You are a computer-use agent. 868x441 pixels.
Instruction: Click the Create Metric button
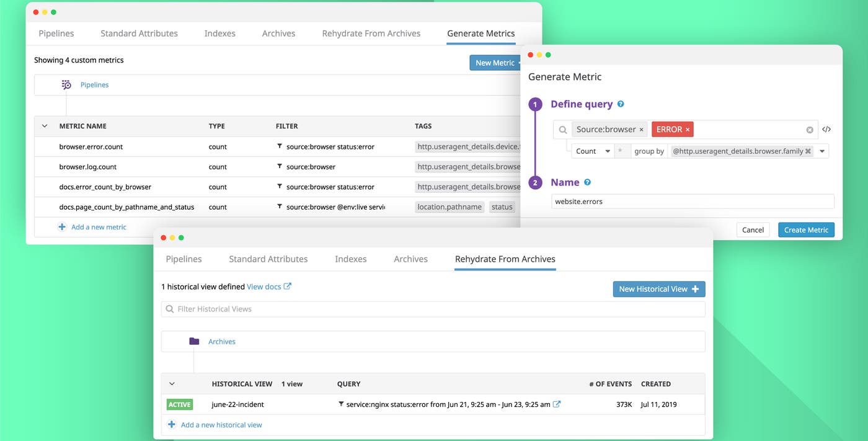tap(806, 229)
